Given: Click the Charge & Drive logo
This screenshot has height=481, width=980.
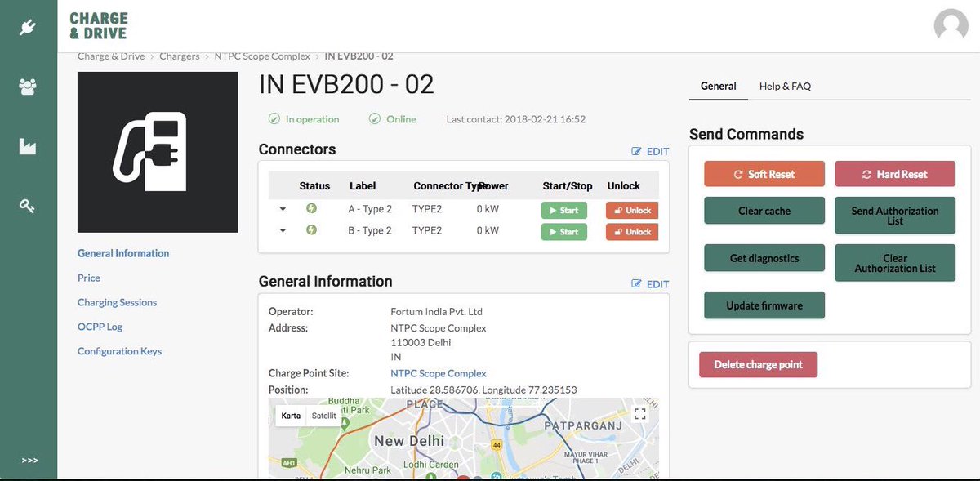Looking at the screenshot, I should pyautogui.click(x=99, y=26).
